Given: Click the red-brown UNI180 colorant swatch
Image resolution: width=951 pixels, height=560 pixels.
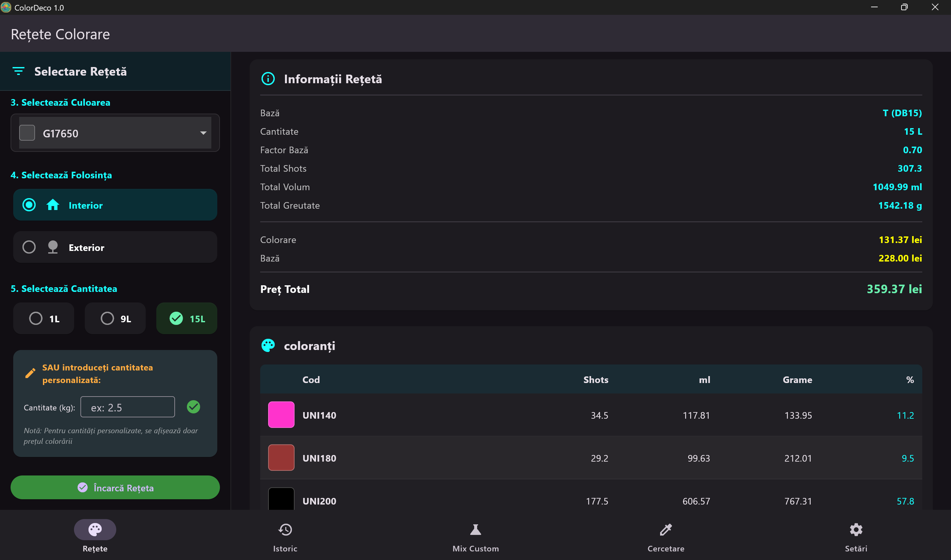Looking at the screenshot, I should click(x=281, y=458).
